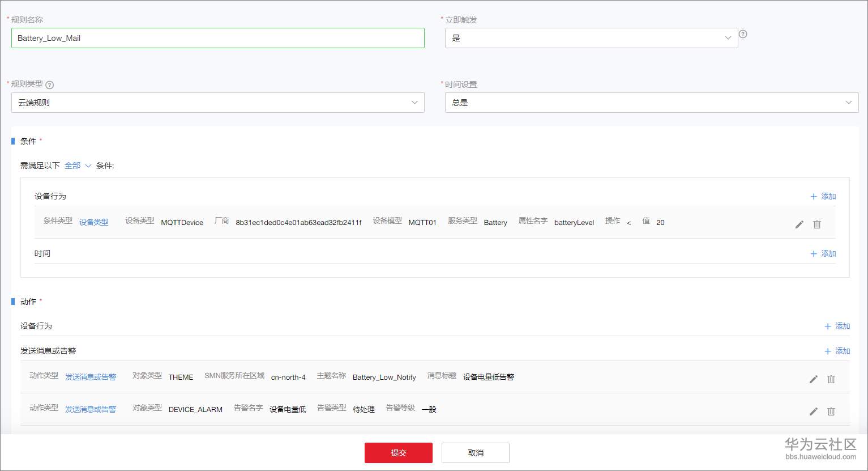Image resolution: width=868 pixels, height=471 pixels.
Task: Click the Battery service type value
Action: 495,222
